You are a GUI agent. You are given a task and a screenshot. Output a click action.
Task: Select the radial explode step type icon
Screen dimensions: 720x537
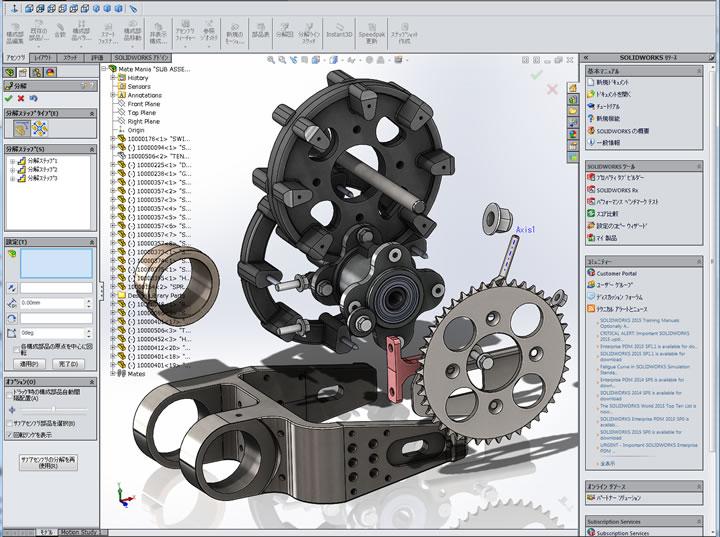coord(39,129)
